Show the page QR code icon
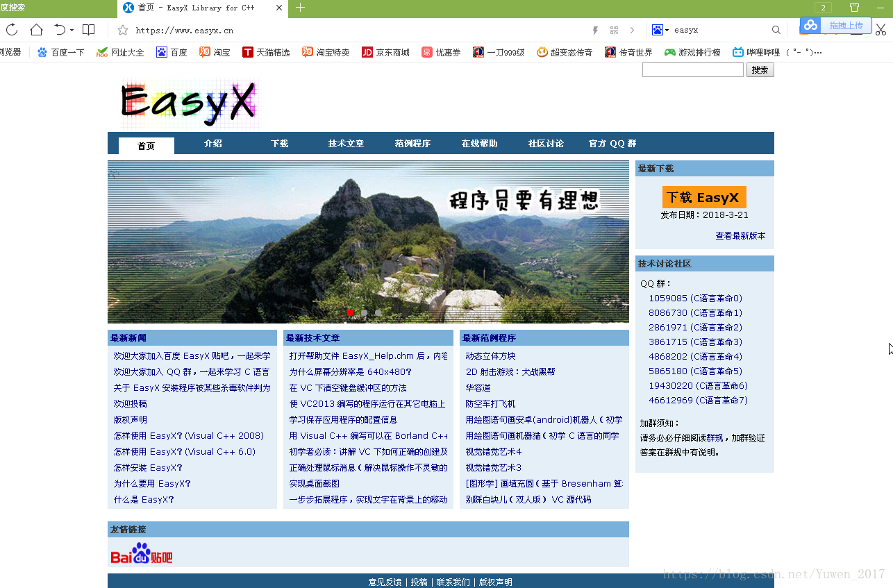Viewport: 893px width, 588px height. pos(614,31)
